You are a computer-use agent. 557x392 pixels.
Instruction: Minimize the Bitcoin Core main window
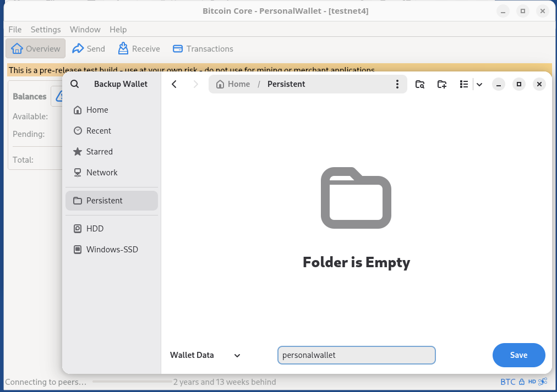503,12
